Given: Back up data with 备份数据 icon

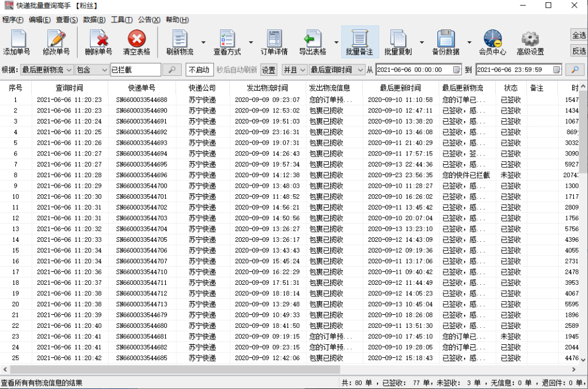Looking at the screenshot, I should [446, 42].
